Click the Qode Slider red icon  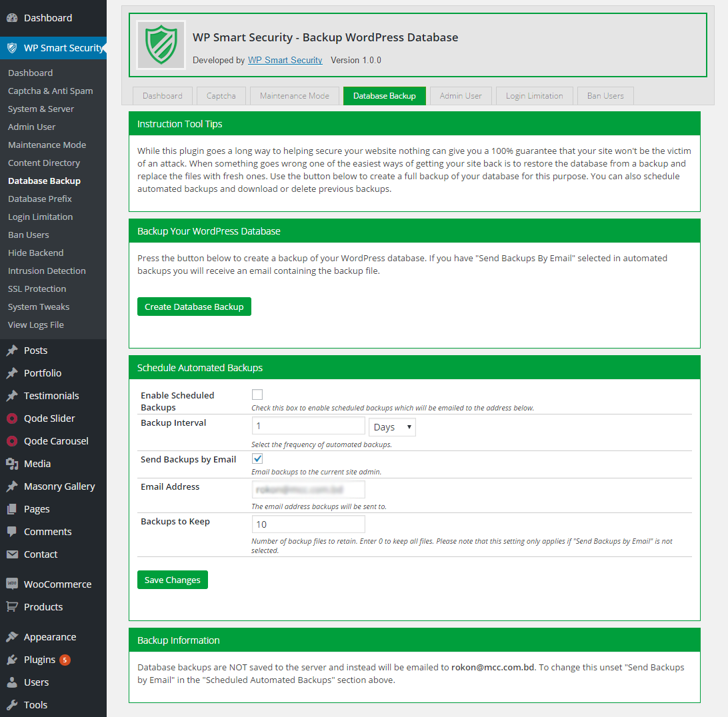click(x=12, y=418)
